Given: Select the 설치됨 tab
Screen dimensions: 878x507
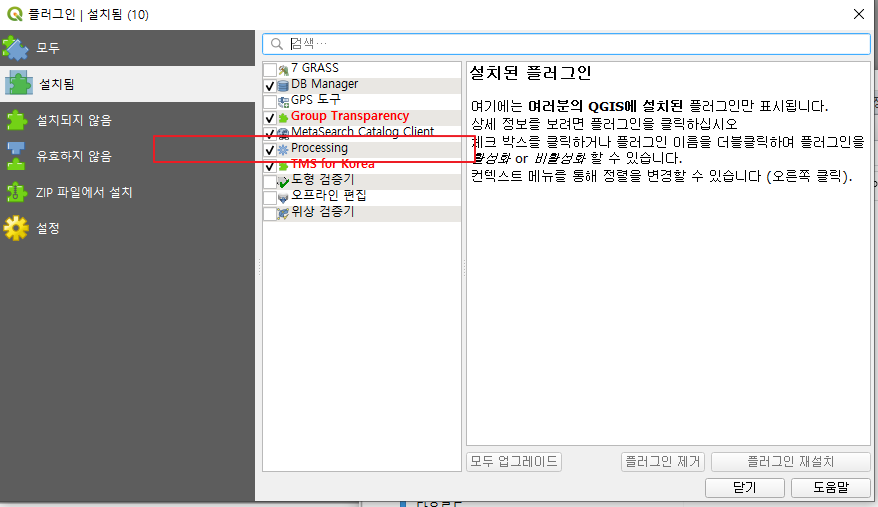Looking at the screenshot, I should (x=127, y=83).
